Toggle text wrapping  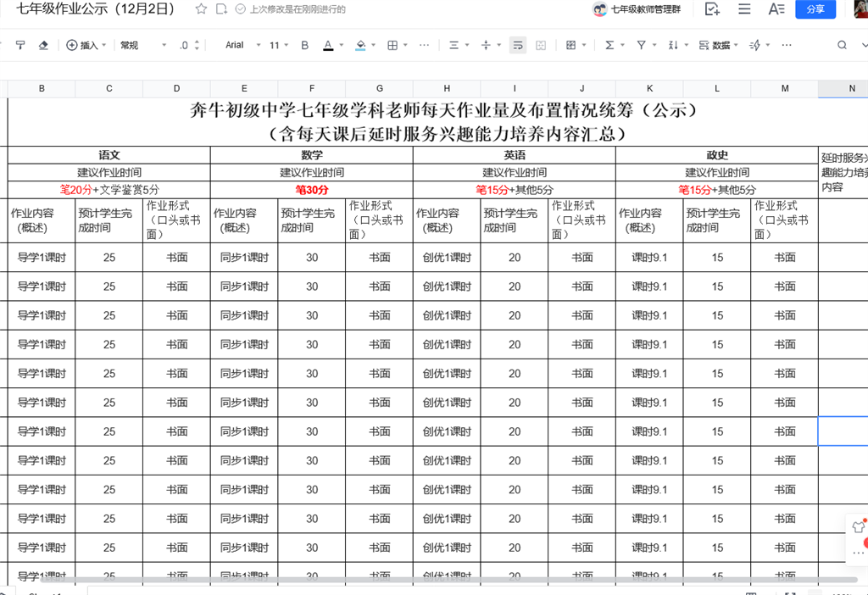(518, 46)
